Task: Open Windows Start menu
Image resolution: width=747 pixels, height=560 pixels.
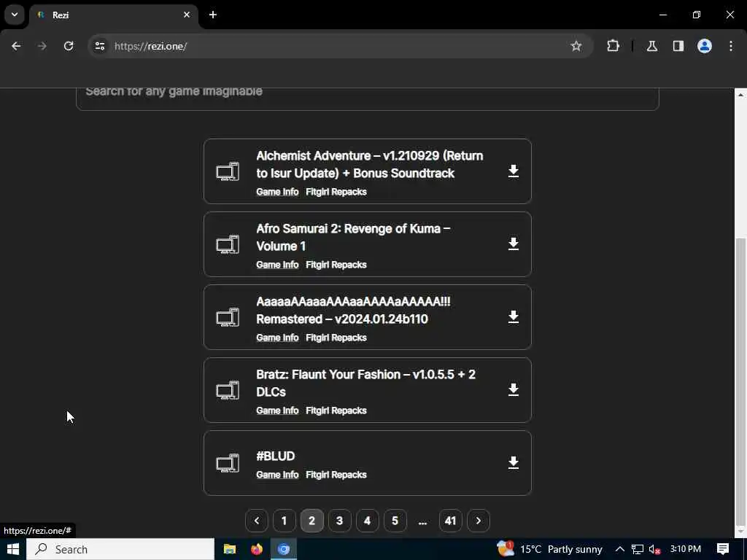Action: pos(13,549)
